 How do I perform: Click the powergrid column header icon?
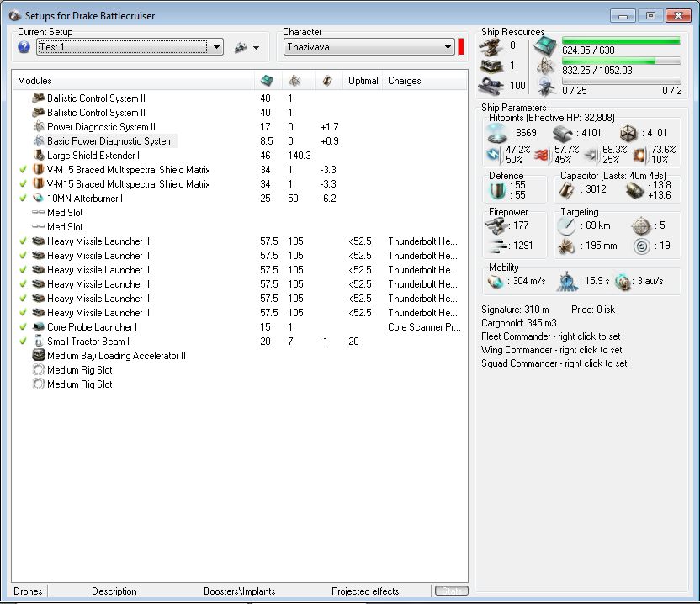294,81
